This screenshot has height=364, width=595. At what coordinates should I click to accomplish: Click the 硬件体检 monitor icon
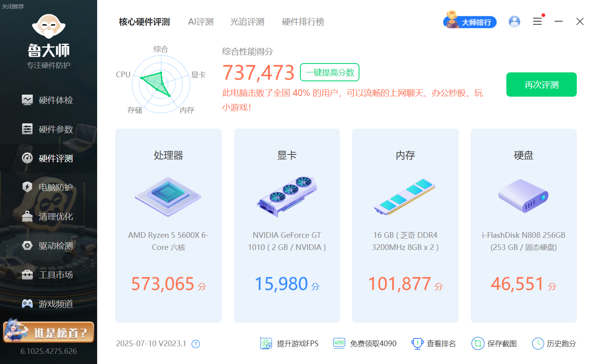(x=27, y=100)
